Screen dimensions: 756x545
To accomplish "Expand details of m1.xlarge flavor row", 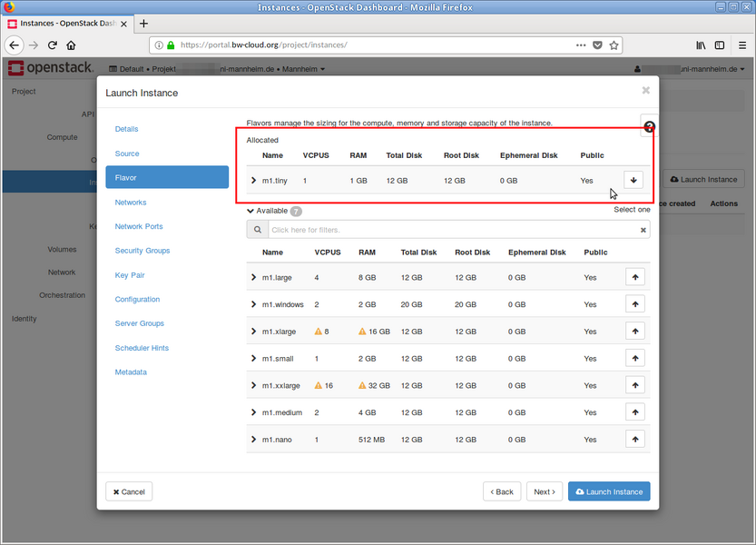I will pyautogui.click(x=254, y=332).
